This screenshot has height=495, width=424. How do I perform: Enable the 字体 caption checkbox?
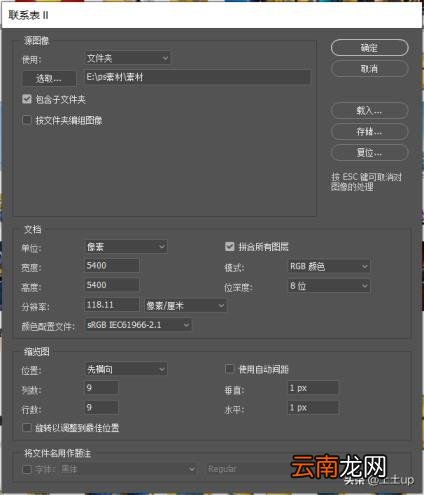pos(27,469)
